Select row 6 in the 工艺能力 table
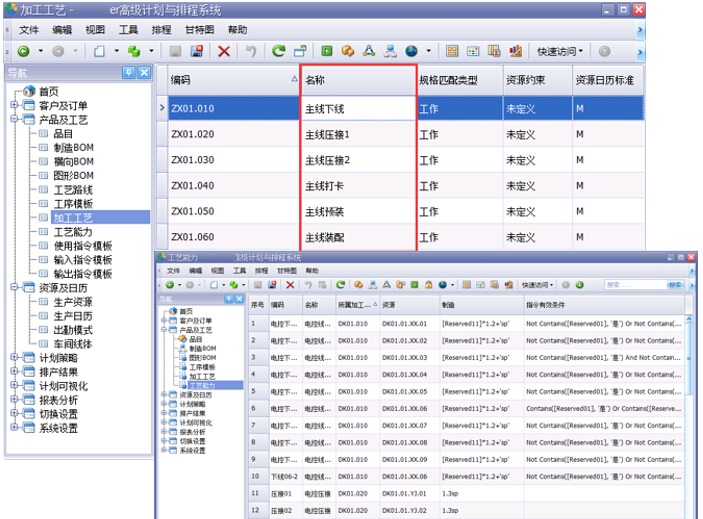Screen dimensions: 703x519 click(x=466, y=409)
